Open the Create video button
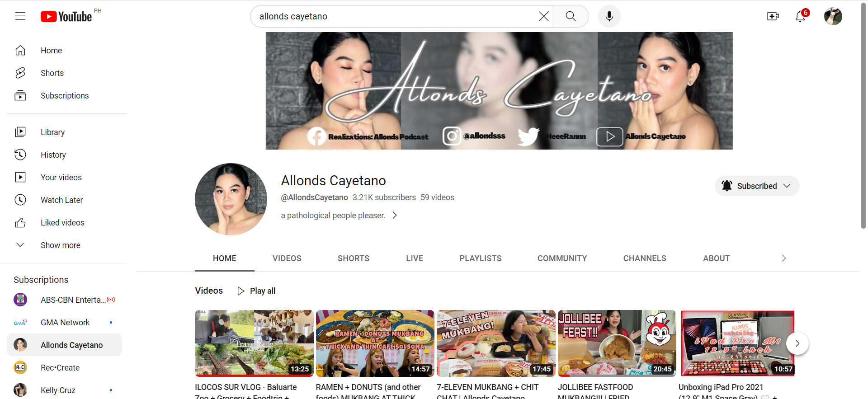This screenshot has height=399, width=868. (773, 16)
